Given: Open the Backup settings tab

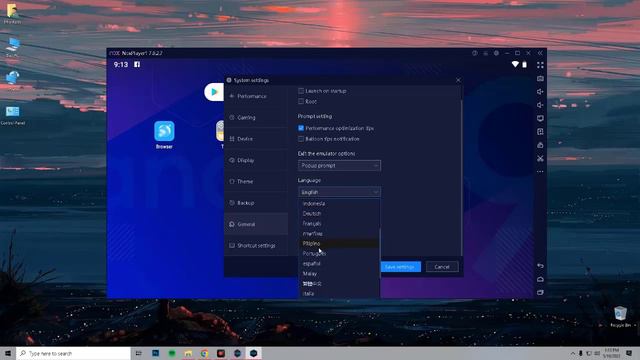Looking at the screenshot, I should 256,203.
